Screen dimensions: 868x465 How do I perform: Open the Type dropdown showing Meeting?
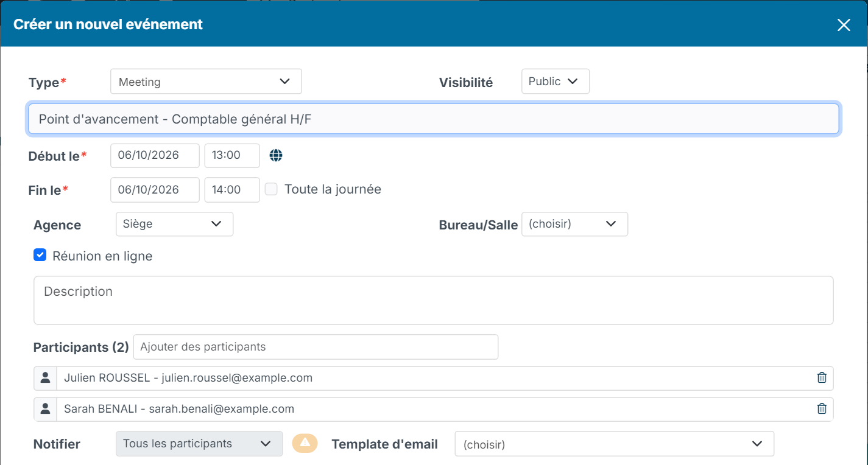[x=206, y=82]
